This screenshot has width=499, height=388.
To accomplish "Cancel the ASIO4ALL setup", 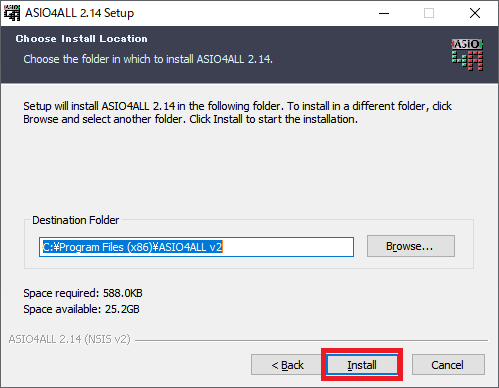I will tap(448, 365).
